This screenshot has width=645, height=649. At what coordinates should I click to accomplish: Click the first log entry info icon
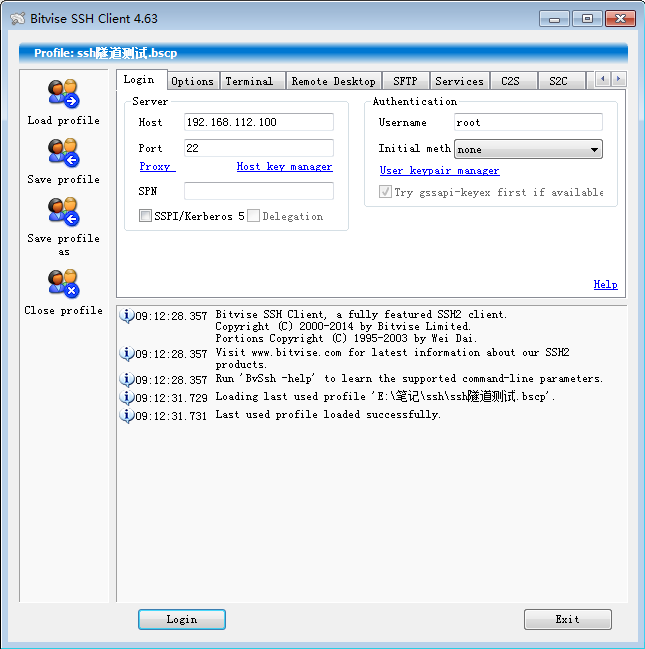pos(126,315)
